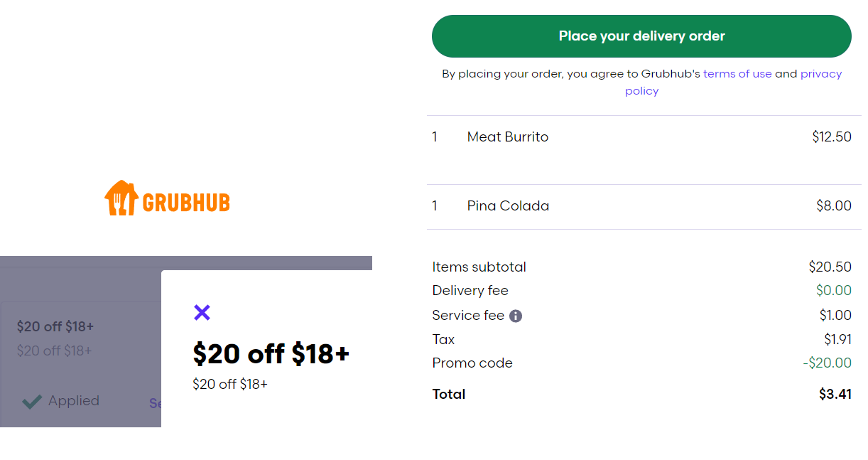
Task: Open the privacy policy link
Action: 732,82
